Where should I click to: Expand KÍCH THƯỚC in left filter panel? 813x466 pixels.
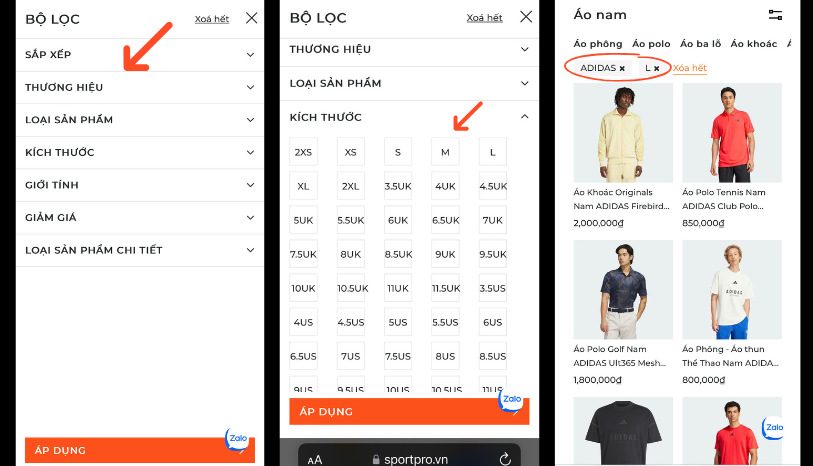pyautogui.click(x=140, y=153)
